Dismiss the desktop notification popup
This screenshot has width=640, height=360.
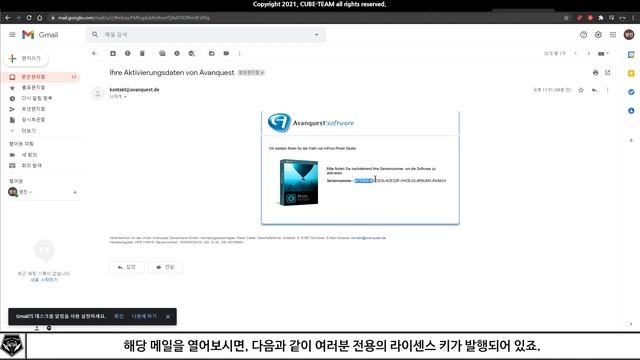[x=168, y=316]
